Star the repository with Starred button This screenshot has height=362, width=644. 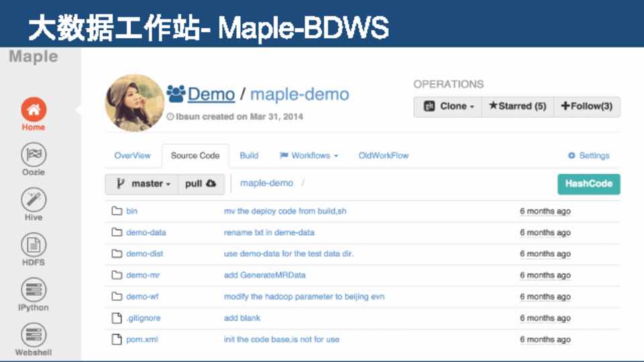pos(517,107)
